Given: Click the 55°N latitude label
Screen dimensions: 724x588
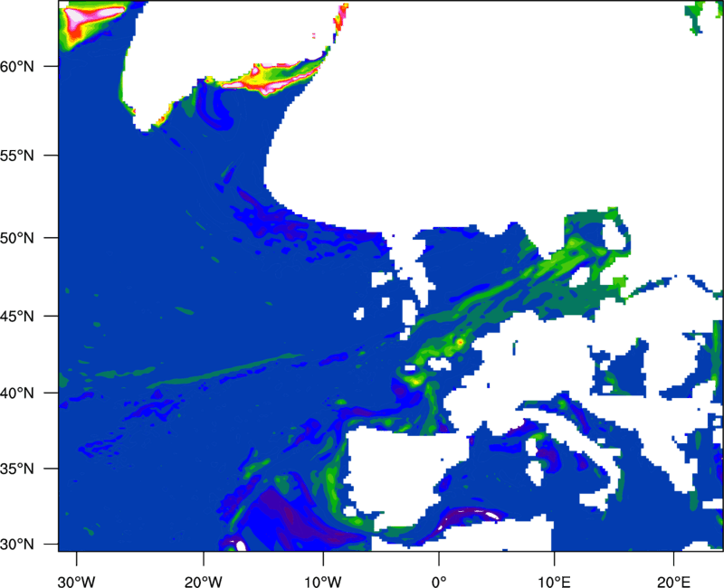Looking at the screenshot, I should (17, 156).
